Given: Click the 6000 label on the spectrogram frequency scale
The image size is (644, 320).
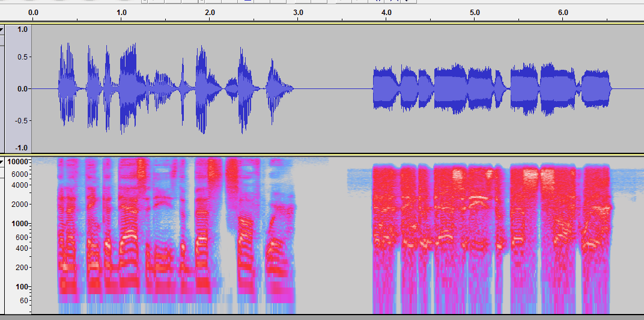Looking at the screenshot, I should 20,174.
